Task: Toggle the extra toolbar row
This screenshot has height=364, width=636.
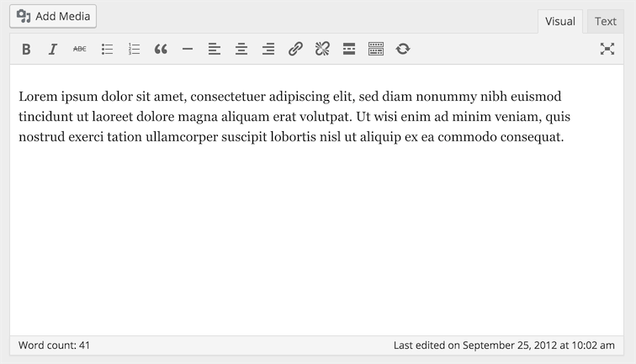Action: (x=376, y=50)
